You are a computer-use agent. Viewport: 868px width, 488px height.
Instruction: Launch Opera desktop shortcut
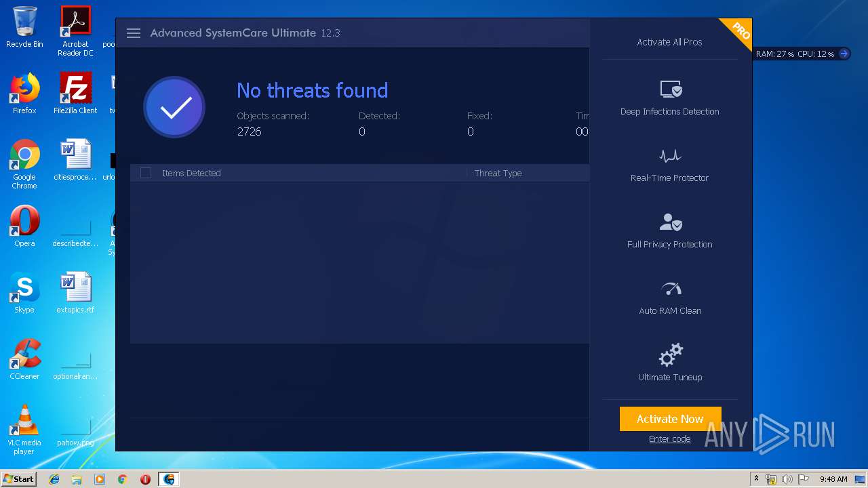[x=24, y=226]
